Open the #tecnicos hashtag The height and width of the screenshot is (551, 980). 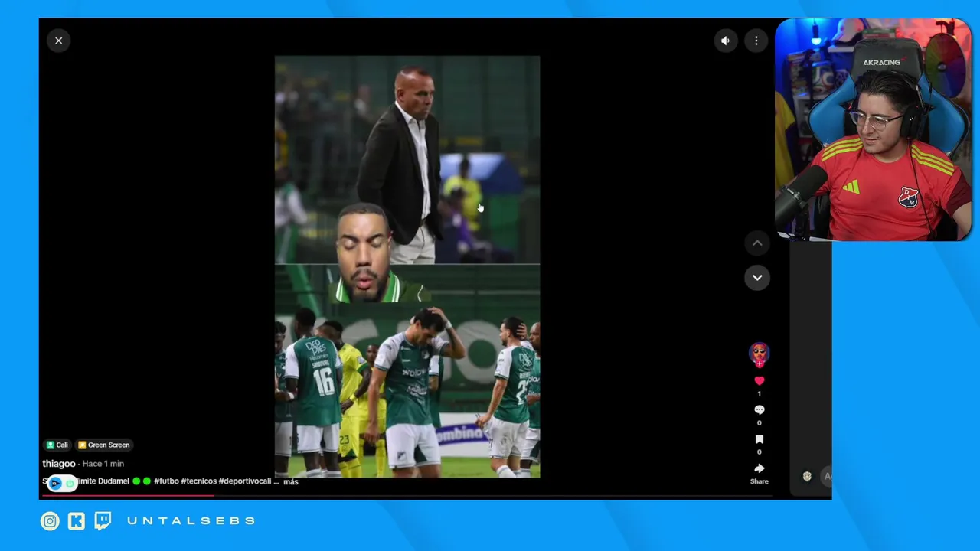pyautogui.click(x=199, y=481)
